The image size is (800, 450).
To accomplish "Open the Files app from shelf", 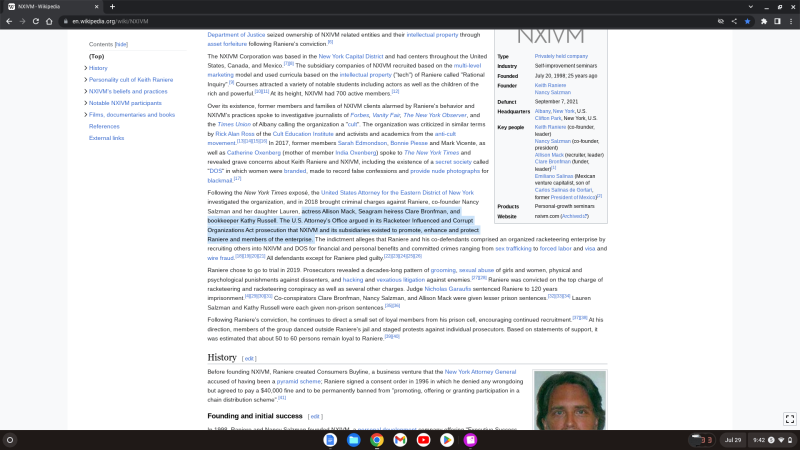I will tap(354, 440).
